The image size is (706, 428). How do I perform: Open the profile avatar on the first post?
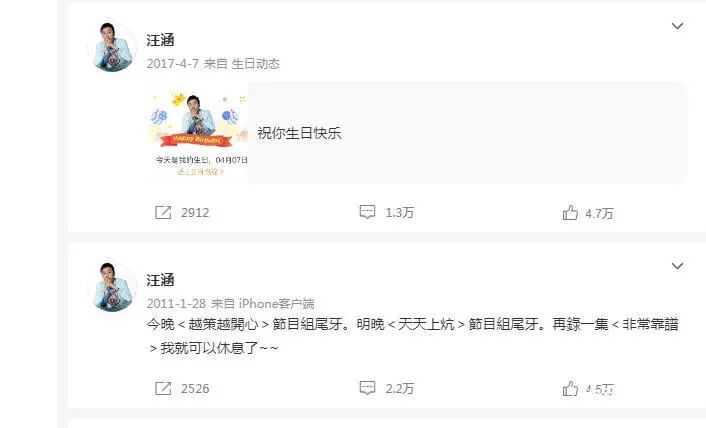tap(112, 47)
